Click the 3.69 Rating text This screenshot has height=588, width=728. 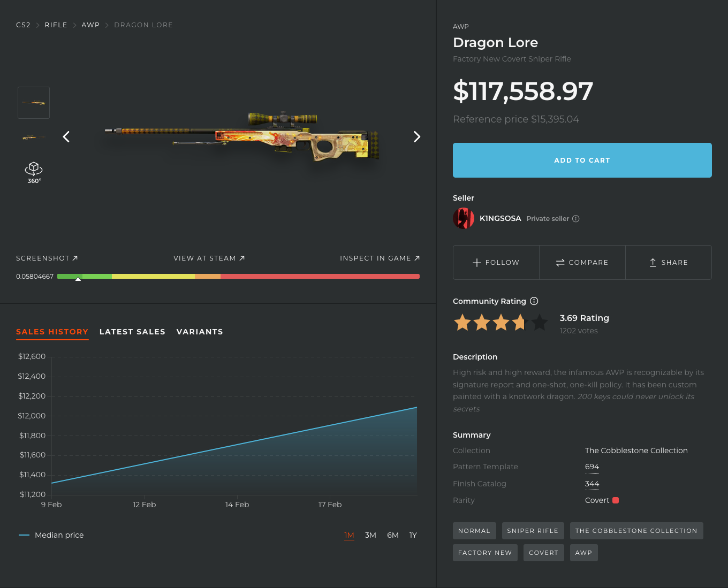point(585,318)
